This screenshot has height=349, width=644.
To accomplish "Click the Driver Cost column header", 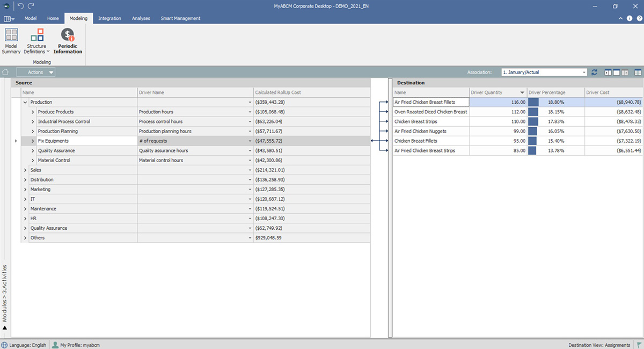I will 613,92.
